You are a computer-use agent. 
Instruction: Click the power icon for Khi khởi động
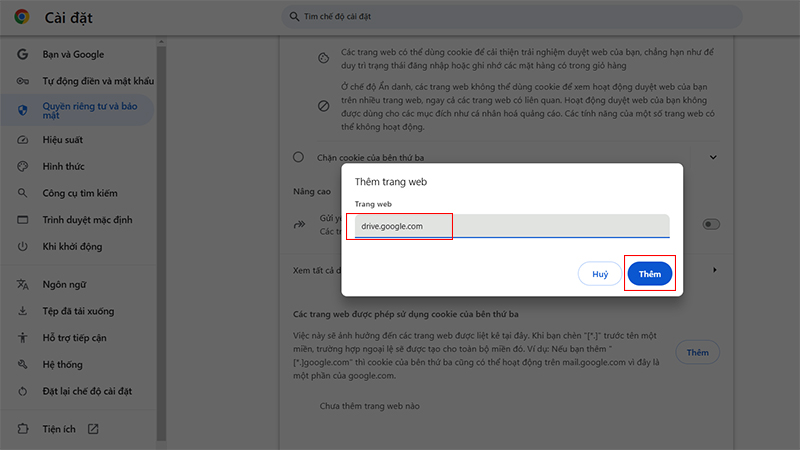pos(22,246)
